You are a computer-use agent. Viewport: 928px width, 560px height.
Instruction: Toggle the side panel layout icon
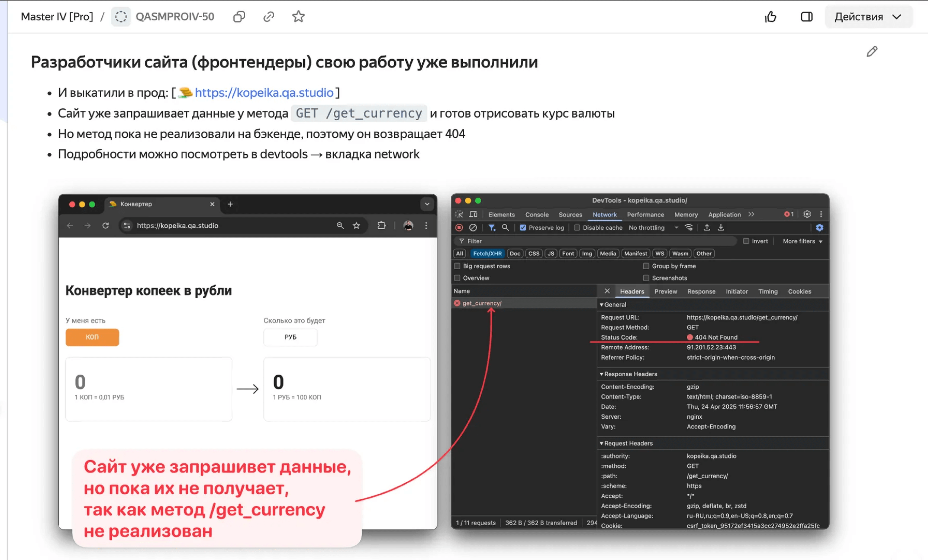tap(806, 17)
